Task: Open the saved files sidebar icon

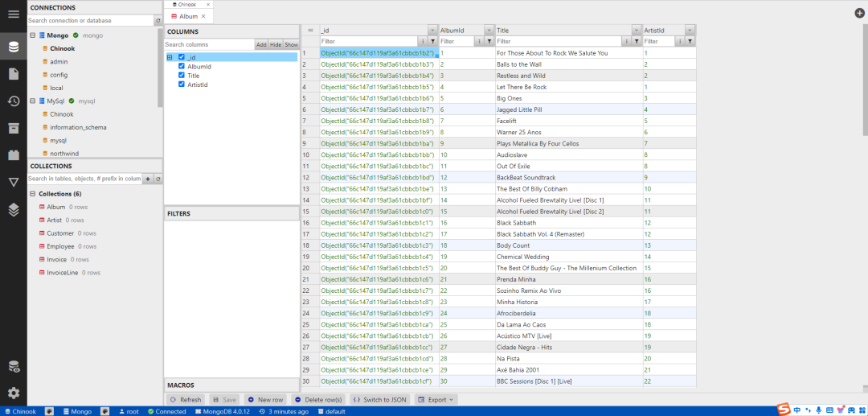Action: point(13,74)
